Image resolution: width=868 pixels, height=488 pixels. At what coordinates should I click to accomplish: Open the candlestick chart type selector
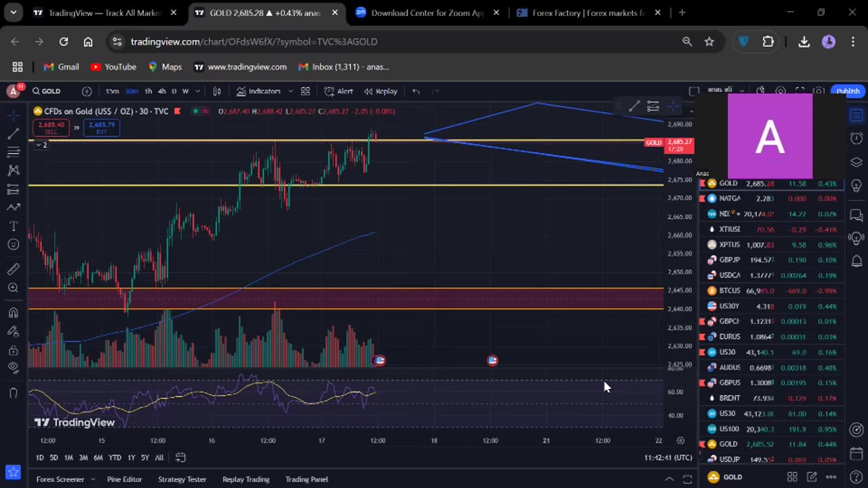217,91
